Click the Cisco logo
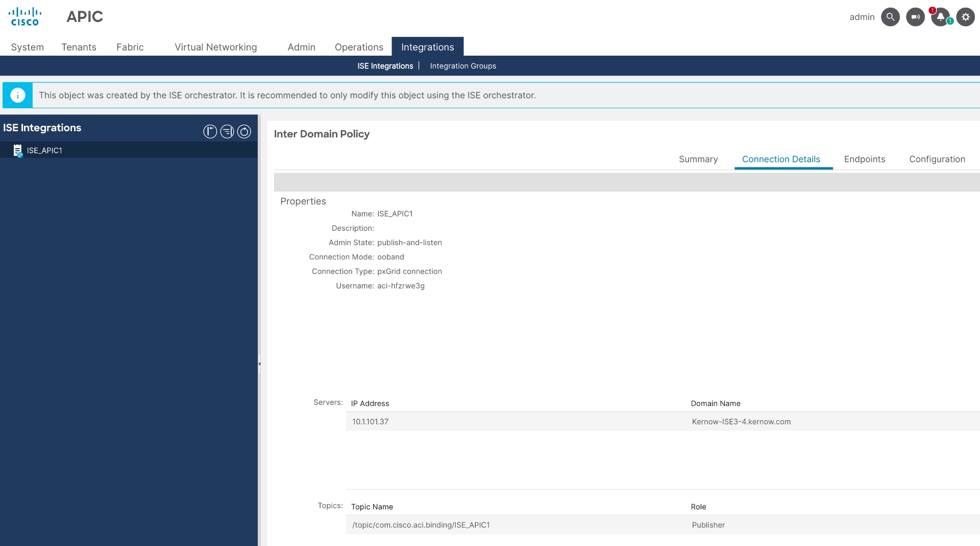Image resolution: width=980 pixels, height=546 pixels. click(x=24, y=16)
